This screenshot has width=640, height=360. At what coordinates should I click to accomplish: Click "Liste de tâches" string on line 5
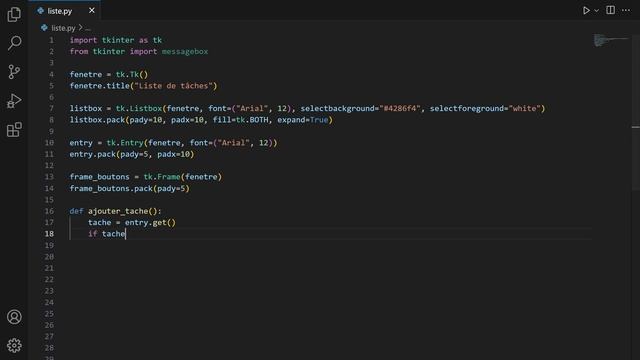point(173,86)
